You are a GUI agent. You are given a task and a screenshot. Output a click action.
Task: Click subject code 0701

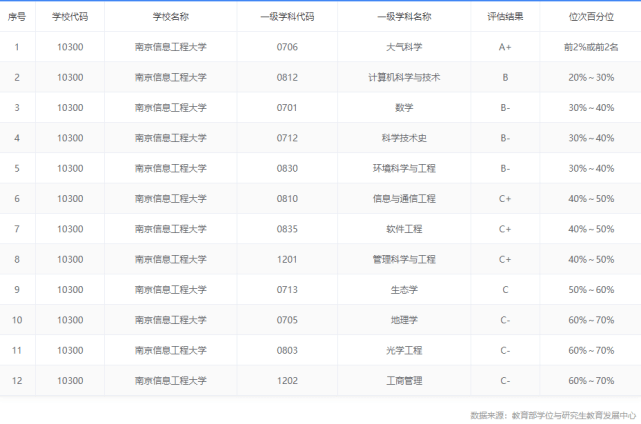click(x=287, y=108)
